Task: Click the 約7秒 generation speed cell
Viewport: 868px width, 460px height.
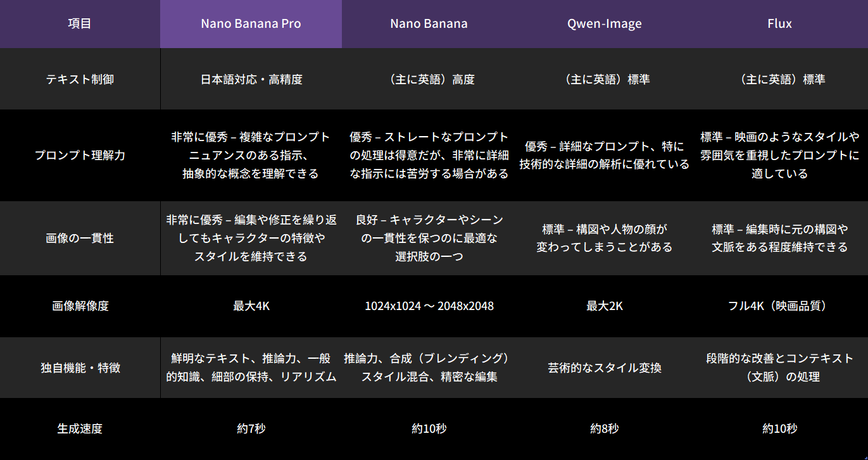Action: point(251,428)
